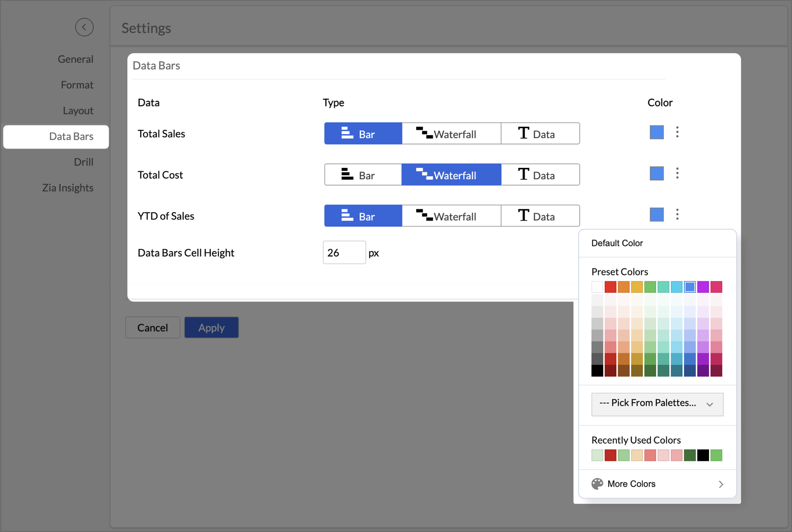Switch to the Format settings tab
Image resolution: width=792 pixels, height=532 pixels.
(x=77, y=84)
